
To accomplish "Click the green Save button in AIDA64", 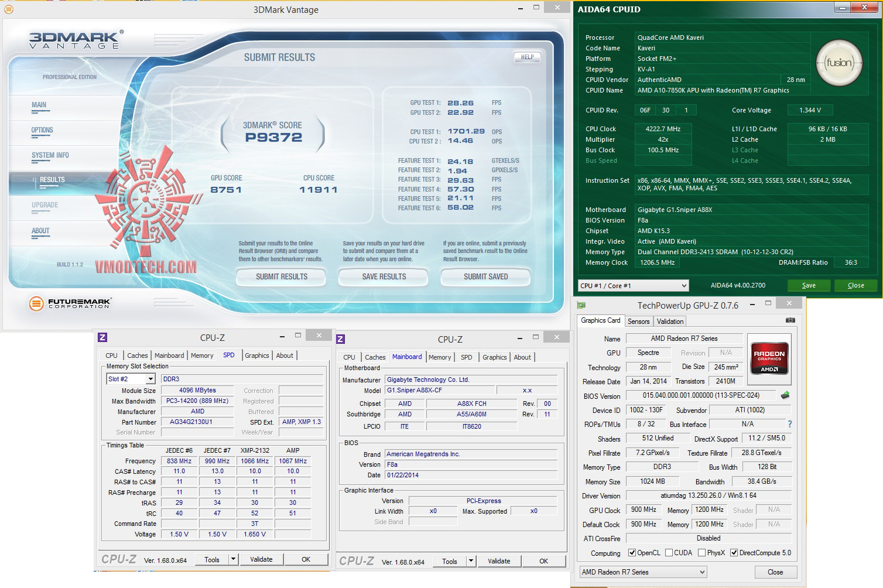I will 809,285.
